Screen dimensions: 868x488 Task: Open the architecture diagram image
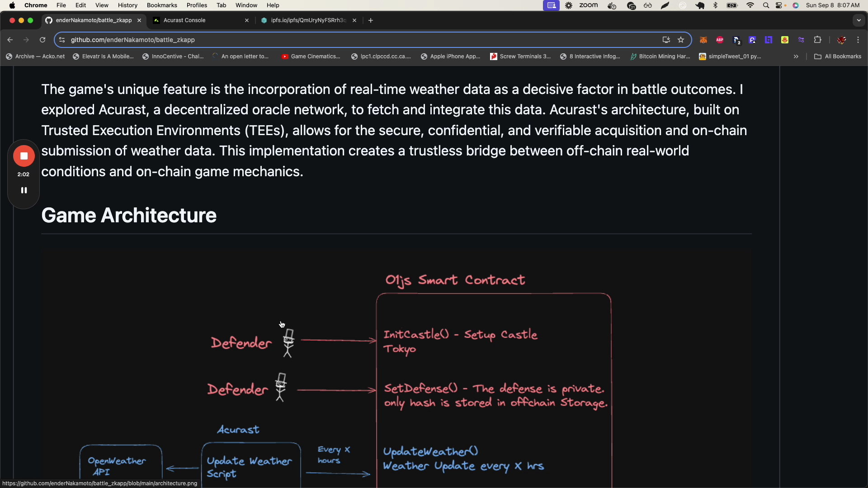(x=397, y=368)
